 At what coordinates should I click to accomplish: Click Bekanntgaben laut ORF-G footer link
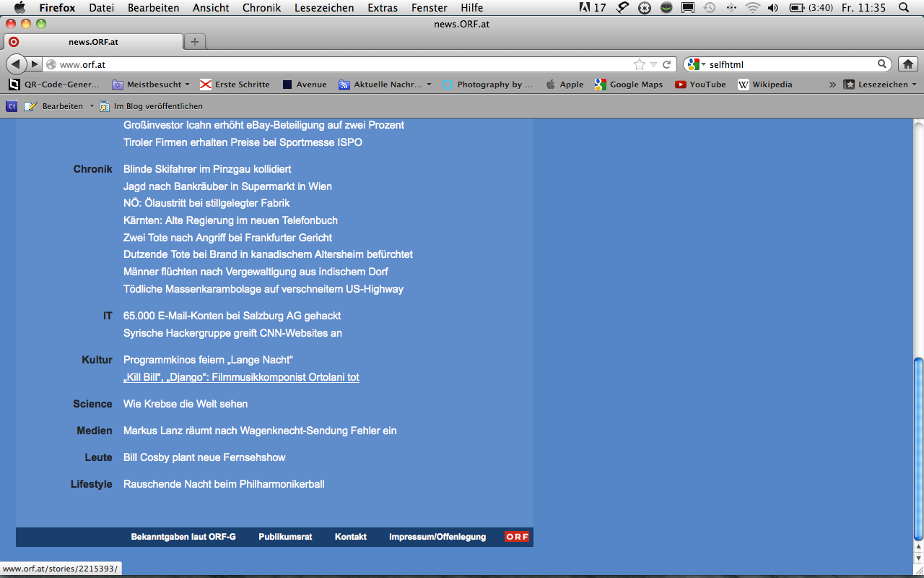(183, 537)
